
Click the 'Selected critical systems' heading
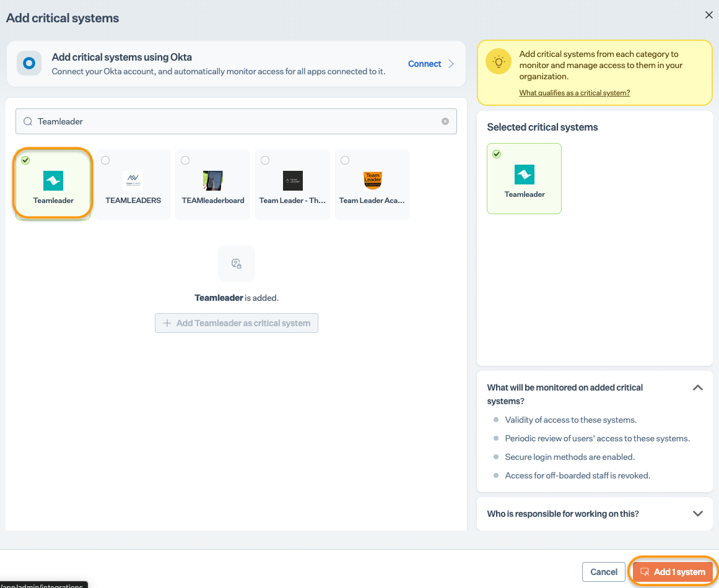[542, 127]
